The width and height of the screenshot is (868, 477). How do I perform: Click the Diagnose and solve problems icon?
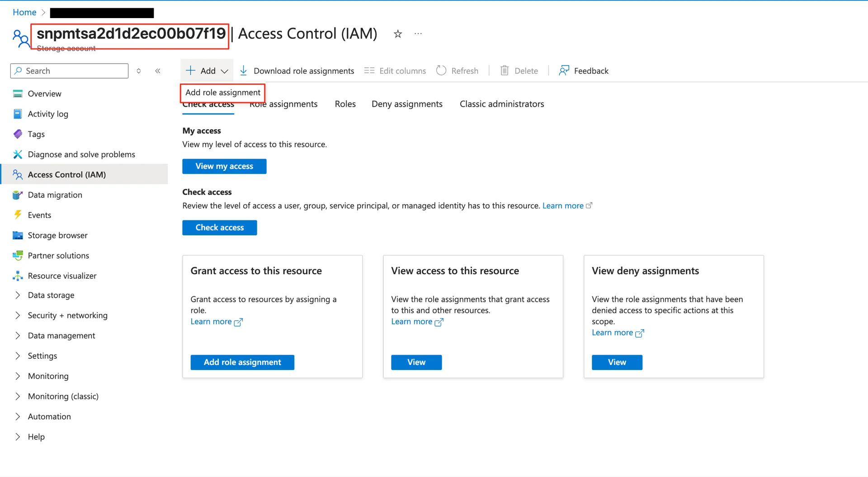[x=18, y=154]
